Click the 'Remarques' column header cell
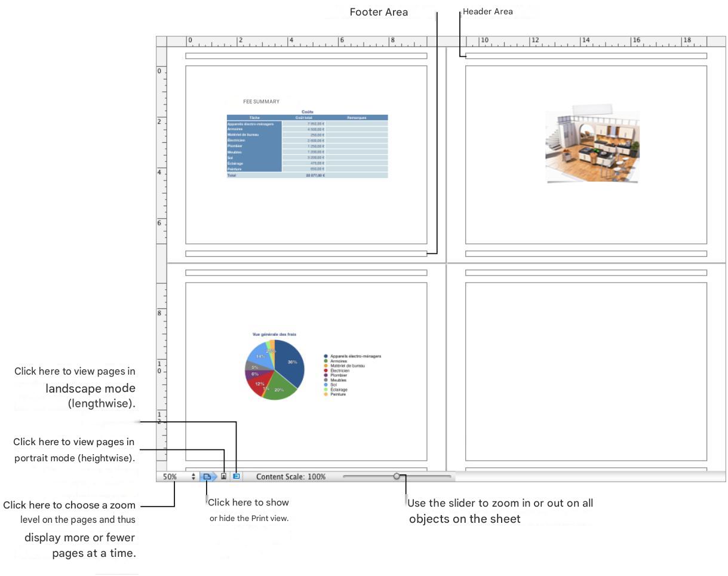Viewport: 728px width, 576px height. coord(357,118)
